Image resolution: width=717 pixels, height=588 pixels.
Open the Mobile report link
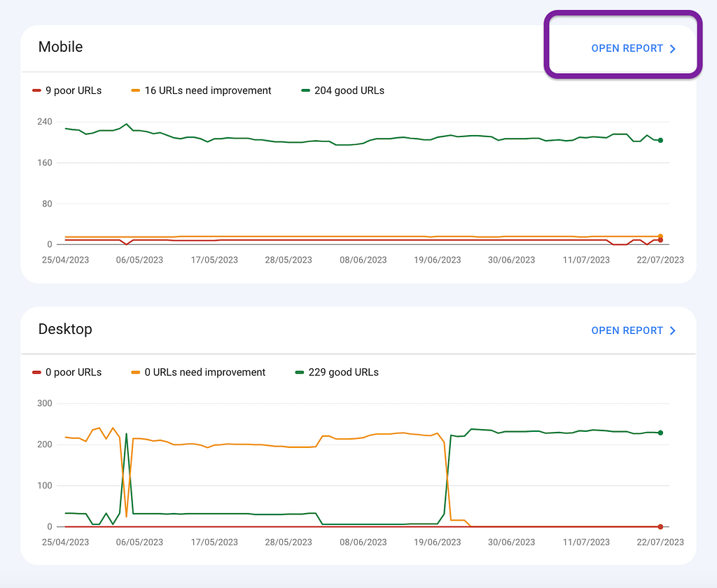[627, 48]
